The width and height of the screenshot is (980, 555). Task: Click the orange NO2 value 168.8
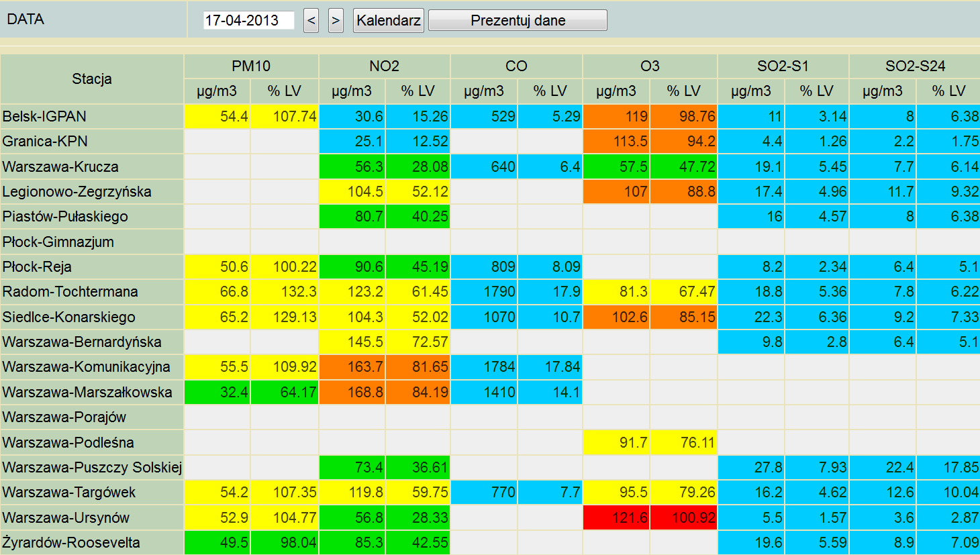pyautogui.click(x=352, y=392)
